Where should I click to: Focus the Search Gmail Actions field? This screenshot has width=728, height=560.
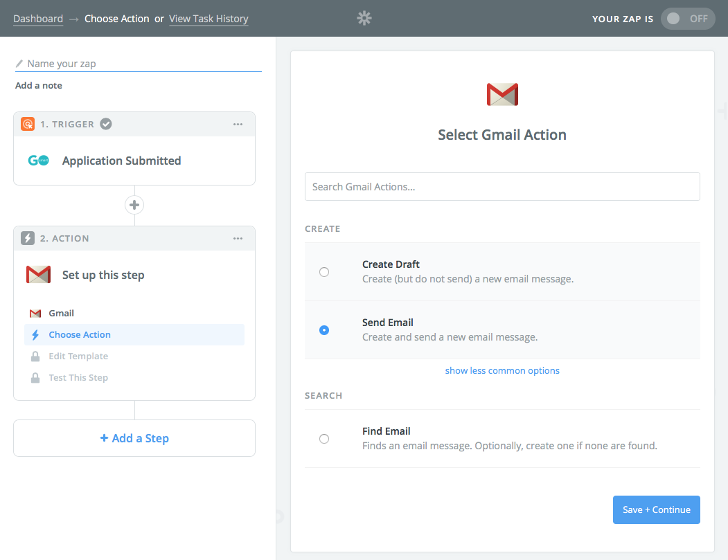pos(502,186)
